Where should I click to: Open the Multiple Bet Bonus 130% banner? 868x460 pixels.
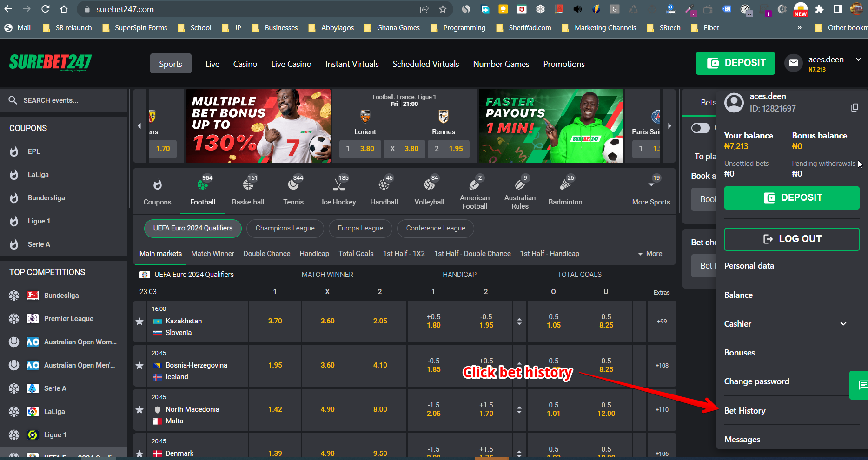[x=258, y=126]
